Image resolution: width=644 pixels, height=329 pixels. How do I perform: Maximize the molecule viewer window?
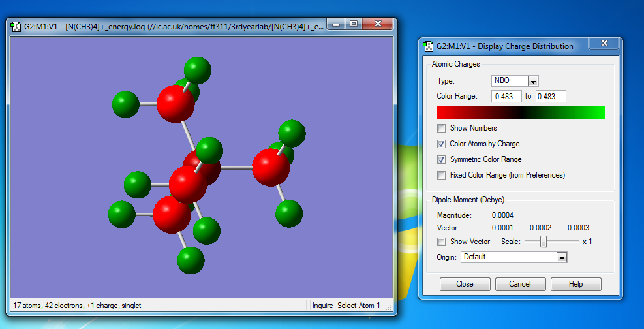[354, 24]
